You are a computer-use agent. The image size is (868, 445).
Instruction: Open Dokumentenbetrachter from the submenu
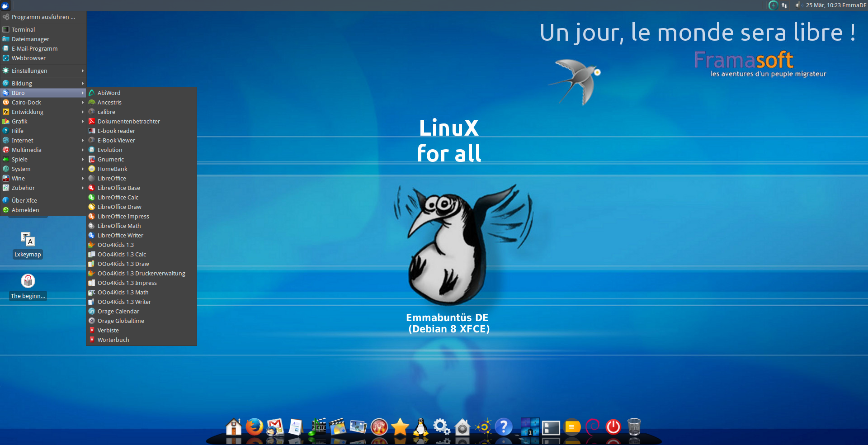142,121
